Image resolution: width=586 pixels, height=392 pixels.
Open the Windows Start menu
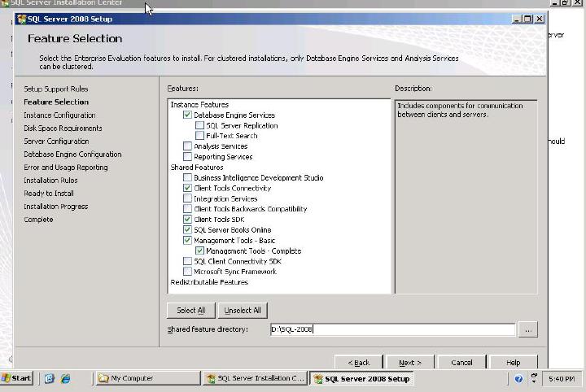(x=17, y=378)
